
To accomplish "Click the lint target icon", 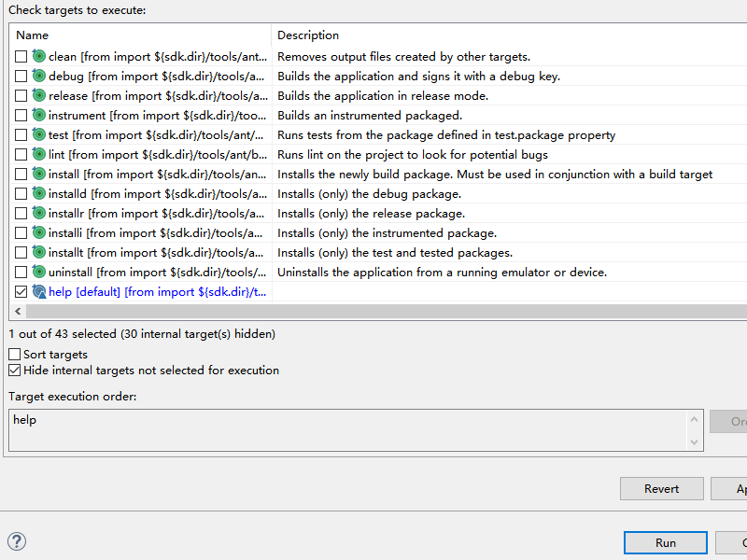I will pos(39,155).
